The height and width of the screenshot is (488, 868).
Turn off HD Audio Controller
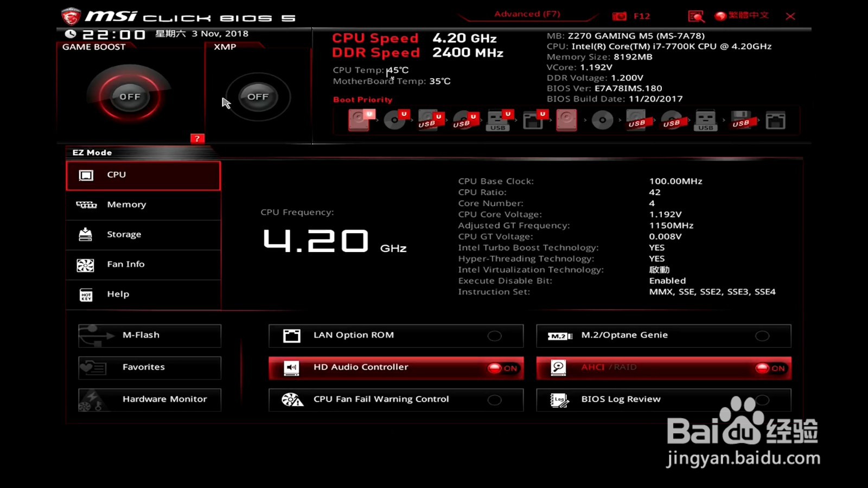396,368
